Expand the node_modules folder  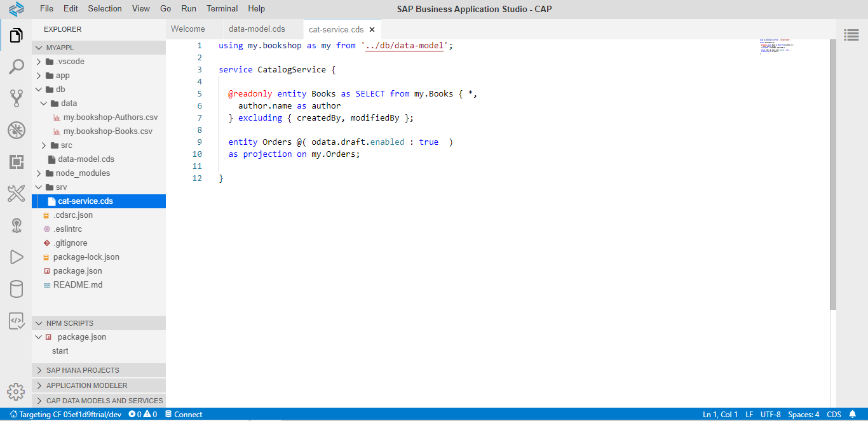click(83, 173)
